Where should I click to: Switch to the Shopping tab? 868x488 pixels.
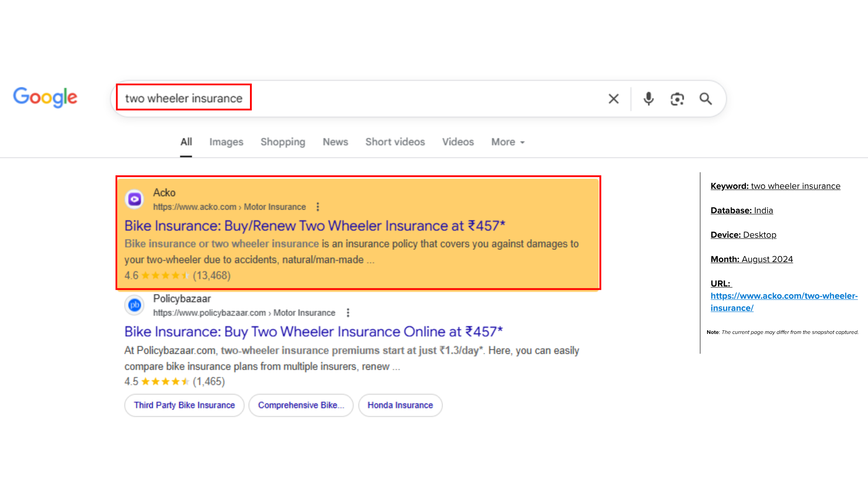coord(283,142)
